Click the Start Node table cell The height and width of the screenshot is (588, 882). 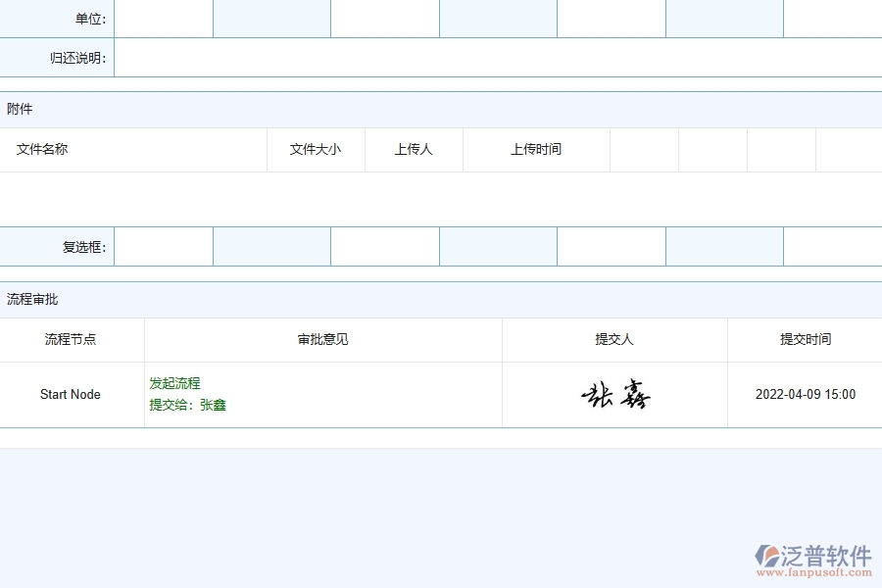(x=72, y=394)
